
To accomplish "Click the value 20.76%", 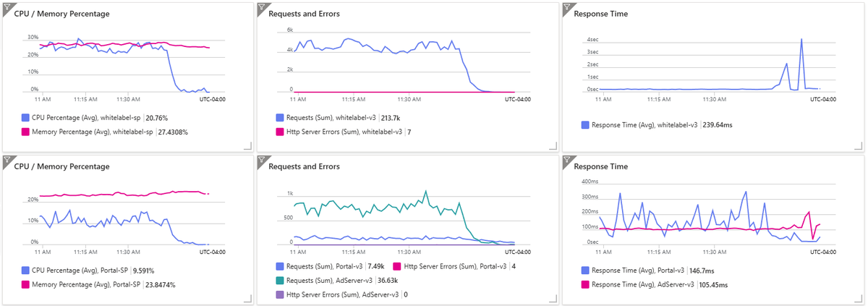I will pyautogui.click(x=158, y=117).
